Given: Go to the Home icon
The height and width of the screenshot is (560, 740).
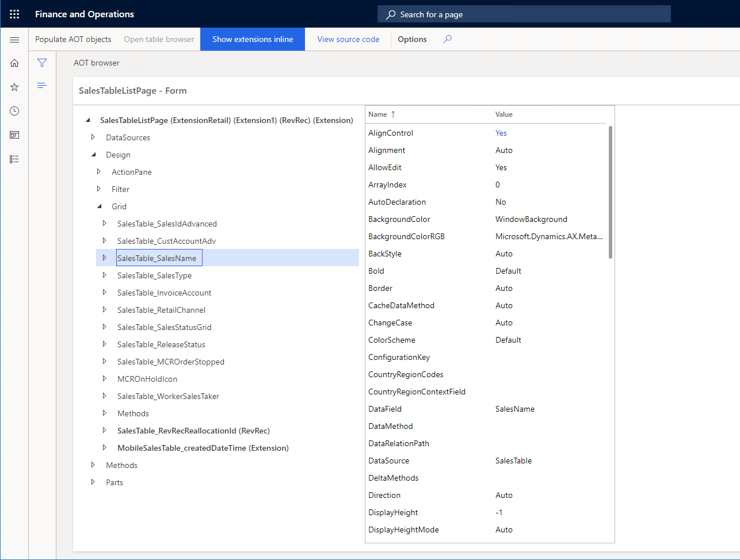Looking at the screenshot, I should (14, 63).
